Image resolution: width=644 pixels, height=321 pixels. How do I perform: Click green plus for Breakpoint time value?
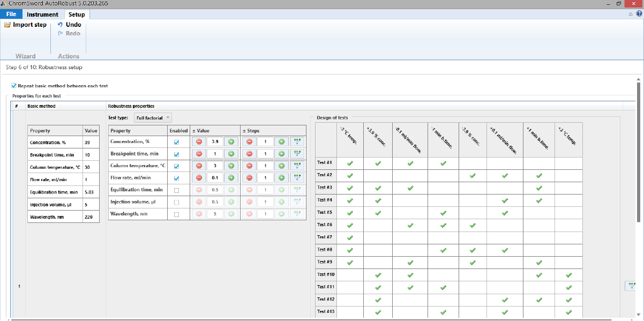point(231,154)
